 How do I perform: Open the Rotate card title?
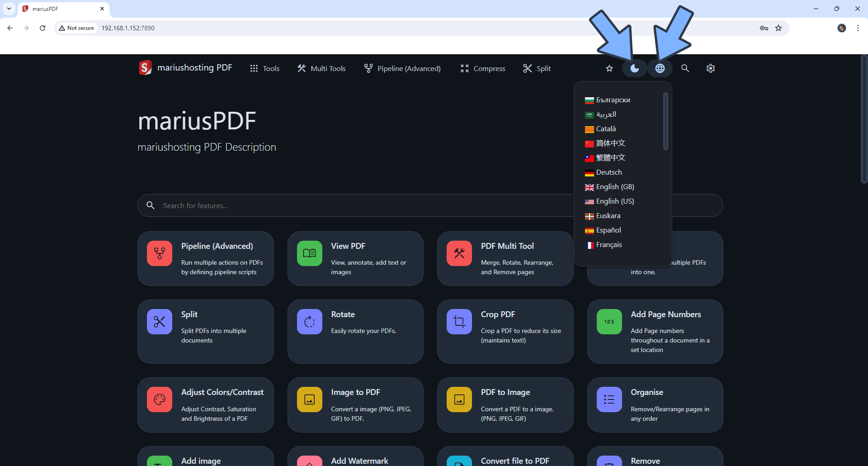(343, 314)
